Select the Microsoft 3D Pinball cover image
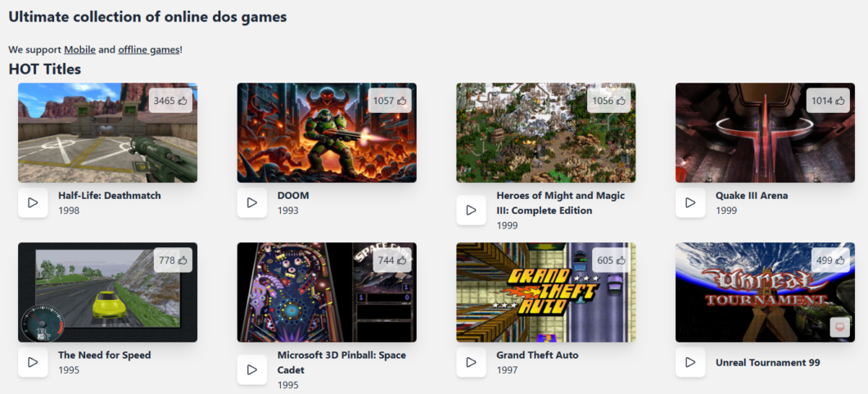This screenshot has height=394, width=868. click(x=327, y=292)
